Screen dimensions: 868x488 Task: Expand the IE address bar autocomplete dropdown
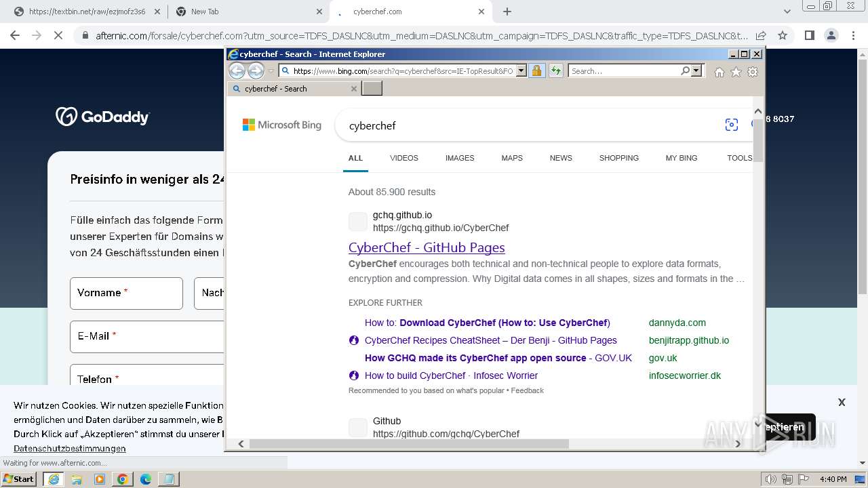tap(521, 70)
